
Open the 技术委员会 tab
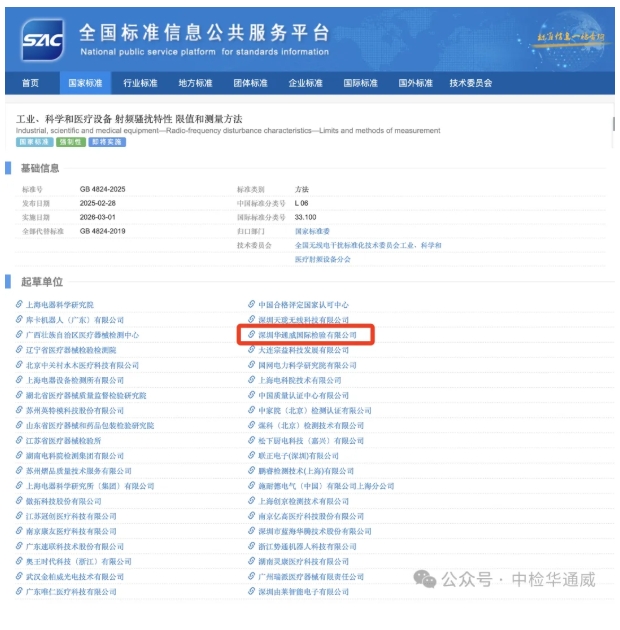(471, 83)
